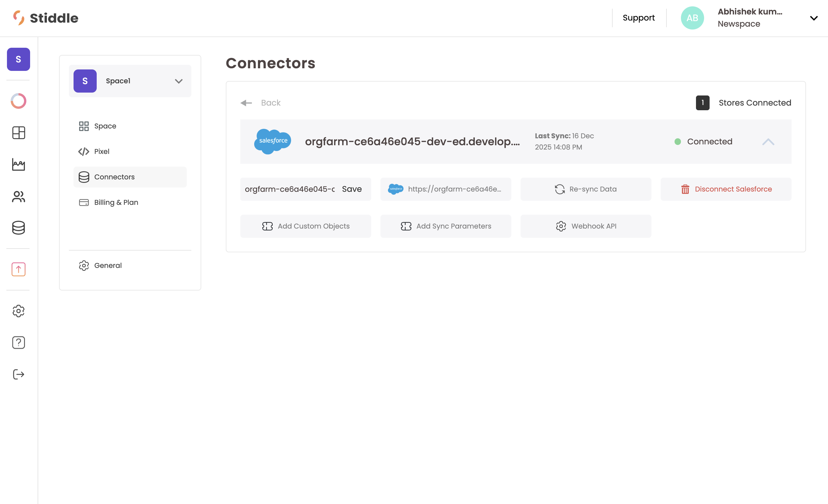Image resolution: width=828 pixels, height=504 pixels.
Task: Click the connector name input field
Action: (290, 189)
